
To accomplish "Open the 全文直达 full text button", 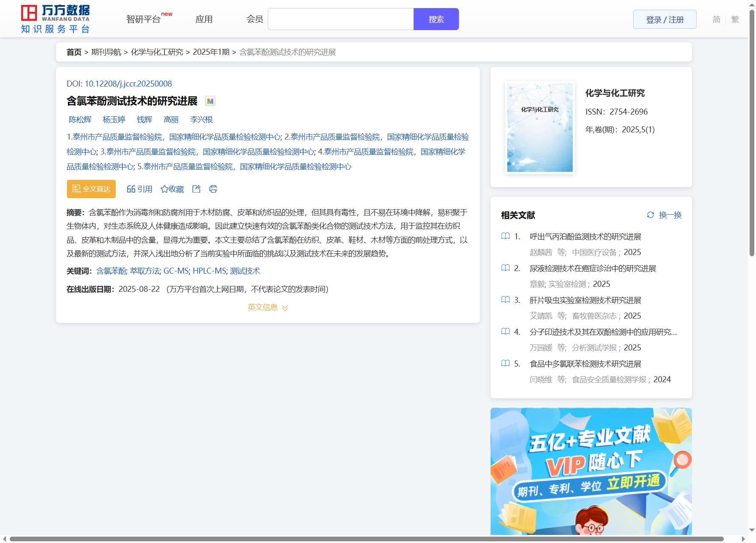I will [x=91, y=189].
